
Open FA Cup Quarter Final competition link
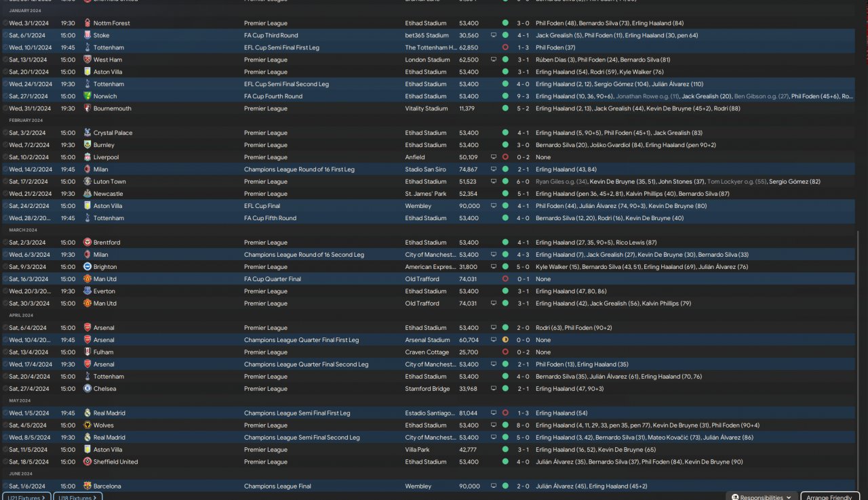pyautogui.click(x=272, y=279)
